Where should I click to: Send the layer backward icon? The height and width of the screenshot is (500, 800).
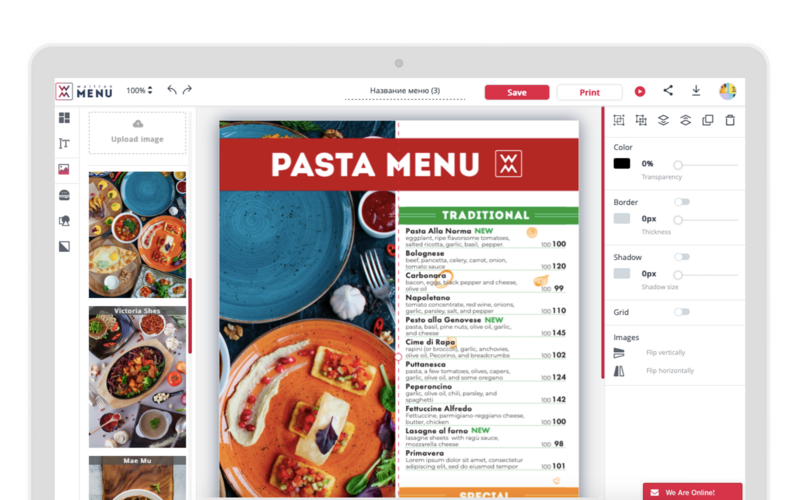click(x=663, y=120)
